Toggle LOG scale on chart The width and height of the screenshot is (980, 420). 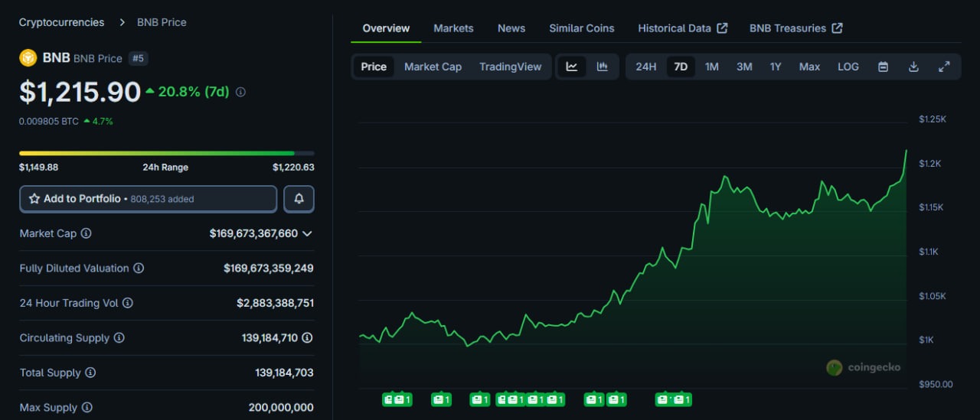pos(848,67)
